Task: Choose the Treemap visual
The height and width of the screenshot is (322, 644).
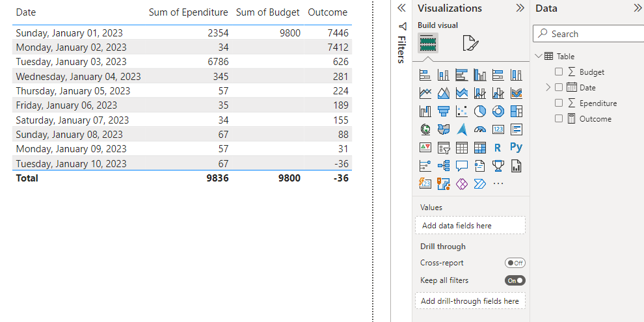Action: (x=517, y=111)
